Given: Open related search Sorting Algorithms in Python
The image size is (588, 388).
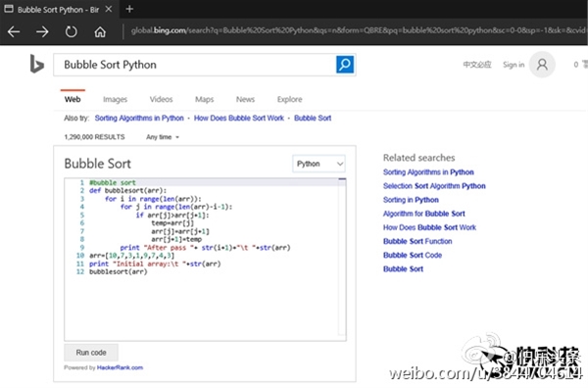Looking at the screenshot, I should click(x=428, y=172).
